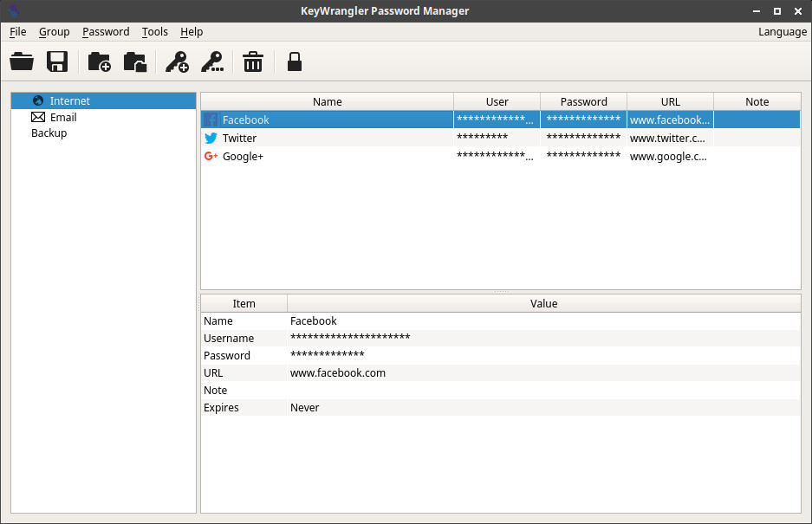Select the Internet group in the tree
The height and width of the screenshot is (524, 812).
tap(104, 100)
